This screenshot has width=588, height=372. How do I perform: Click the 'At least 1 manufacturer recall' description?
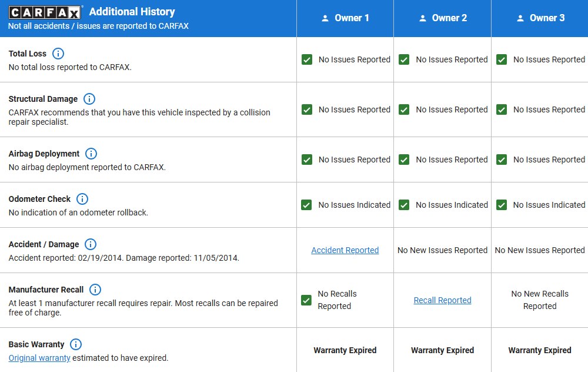pyautogui.click(x=143, y=308)
